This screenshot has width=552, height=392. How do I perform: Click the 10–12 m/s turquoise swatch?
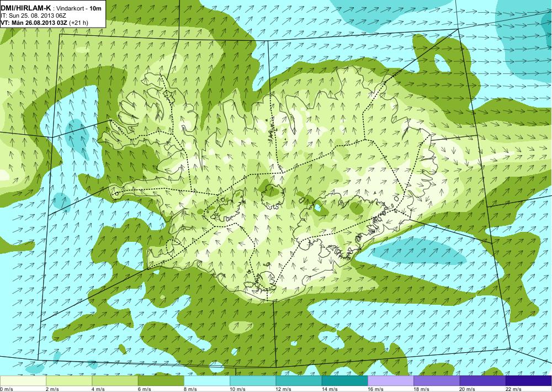point(253,381)
